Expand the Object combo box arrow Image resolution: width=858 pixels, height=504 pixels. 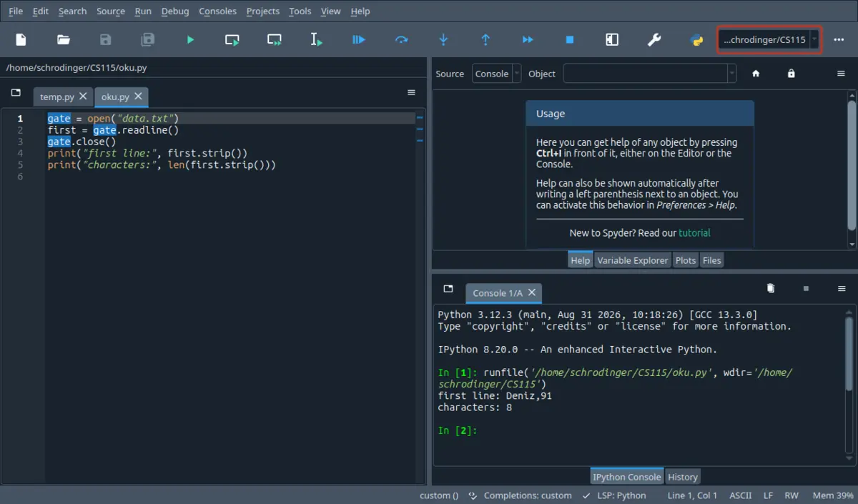pyautogui.click(x=731, y=74)
